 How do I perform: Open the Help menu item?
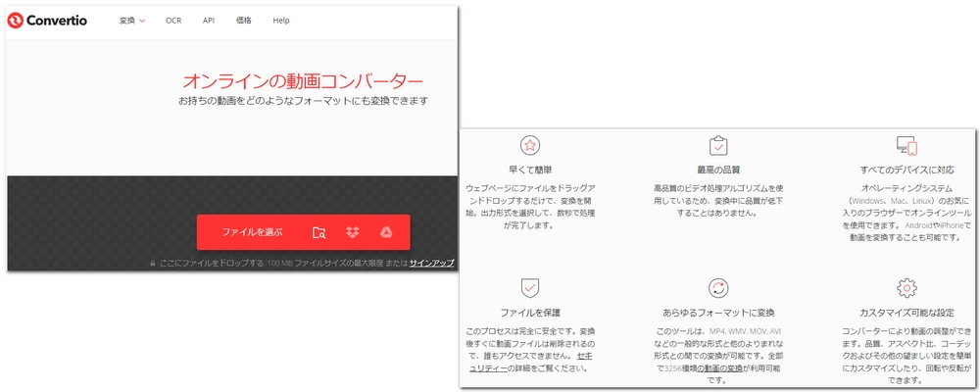click(281, 21)
